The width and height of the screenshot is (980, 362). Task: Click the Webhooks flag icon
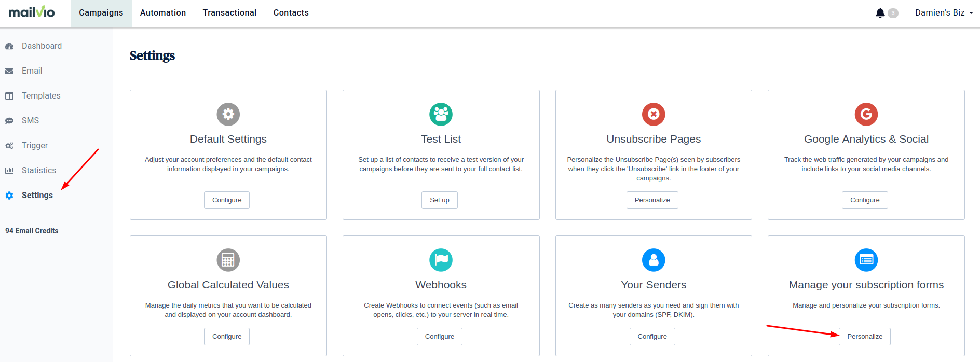(441, 260)
